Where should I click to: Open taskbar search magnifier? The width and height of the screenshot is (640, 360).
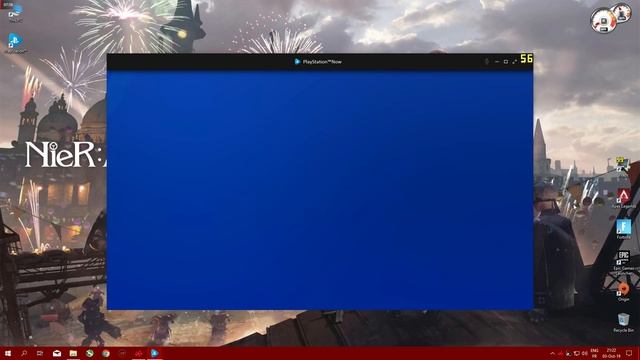[x=24, y=353]
